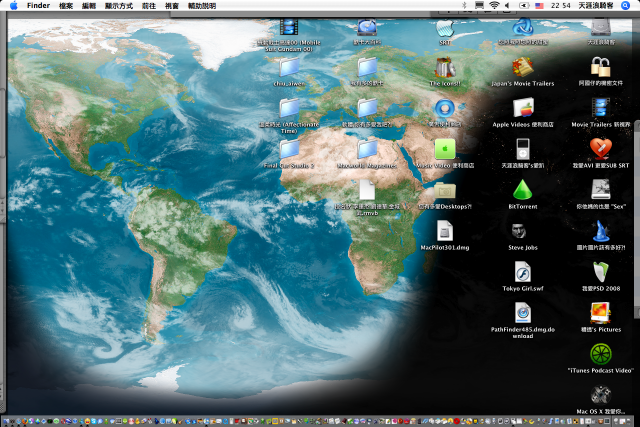This screenshot has width=640, height=427.
Task: Select the padlocks encrypted files icon
Action: [601, 67]
